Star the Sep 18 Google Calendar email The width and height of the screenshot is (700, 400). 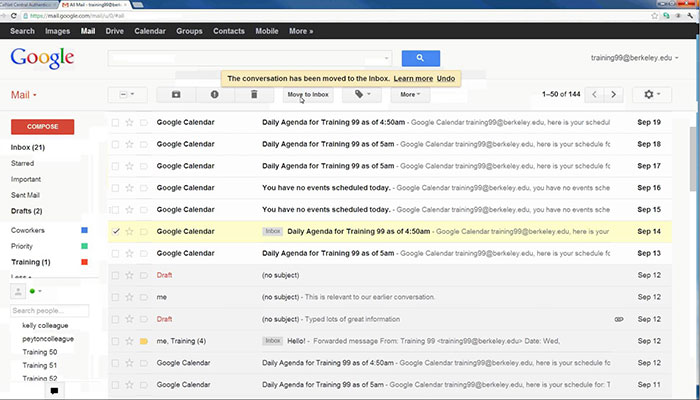(x=129, y=144)
